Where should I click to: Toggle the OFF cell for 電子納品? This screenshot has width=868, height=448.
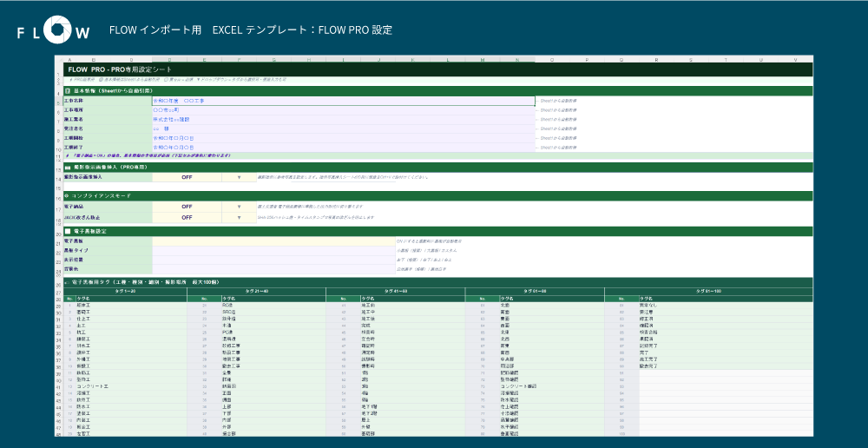pos(187,207)
